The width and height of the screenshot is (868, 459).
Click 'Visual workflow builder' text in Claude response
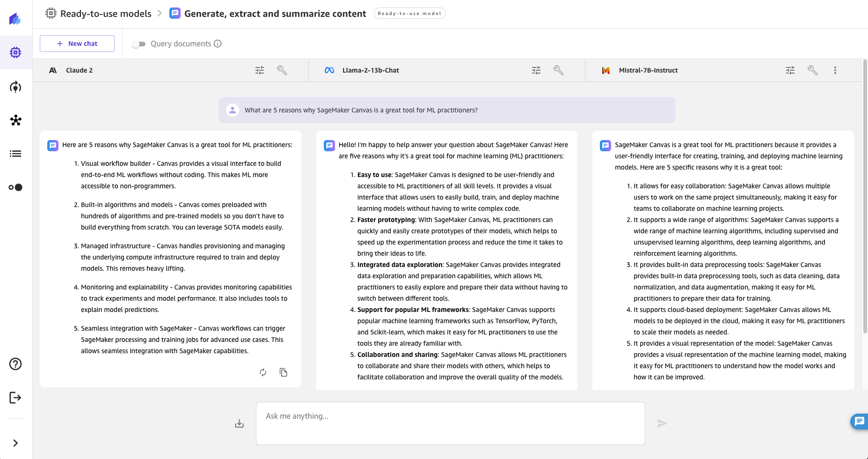(x=116, y=163)
